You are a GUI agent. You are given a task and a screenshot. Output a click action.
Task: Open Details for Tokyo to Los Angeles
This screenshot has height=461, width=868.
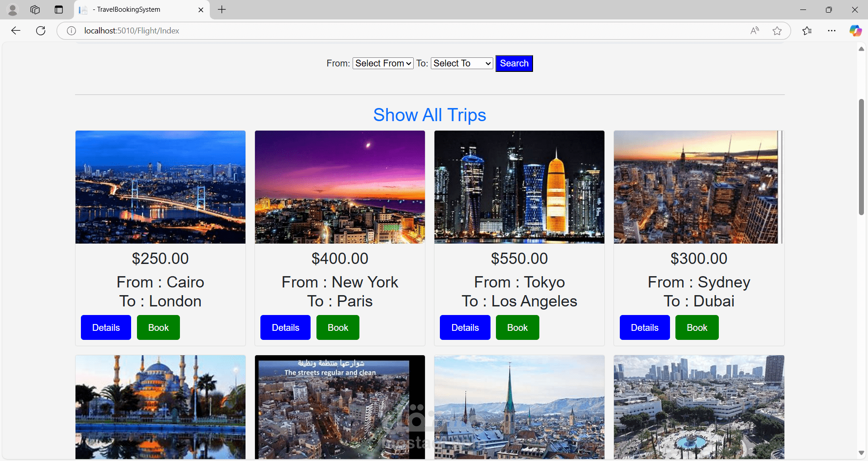465,327
